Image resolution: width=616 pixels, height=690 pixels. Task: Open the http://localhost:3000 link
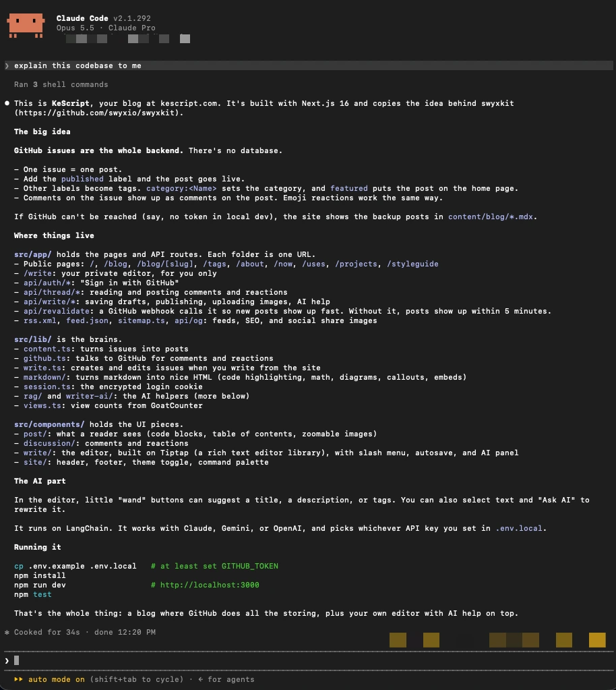[x=210, y=585]
